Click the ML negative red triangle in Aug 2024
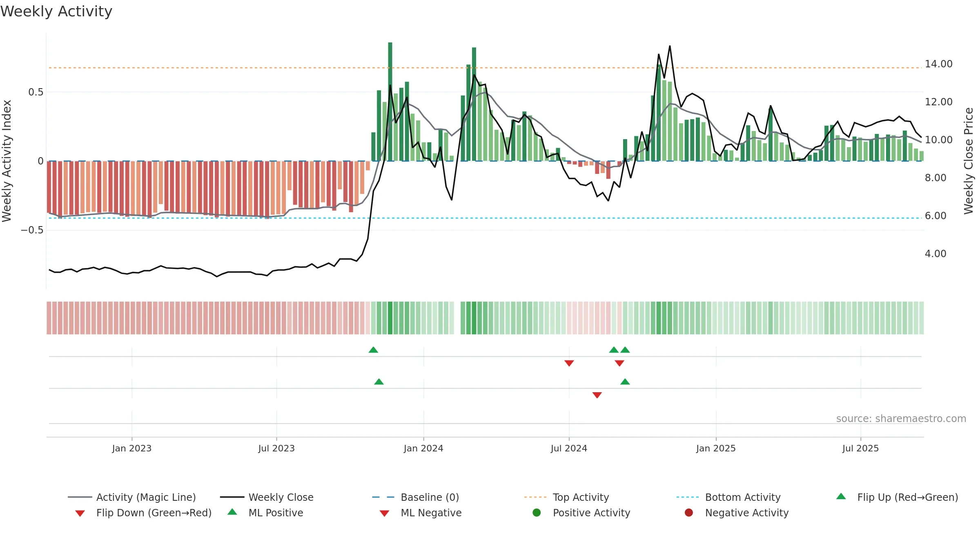 (597, 395)
